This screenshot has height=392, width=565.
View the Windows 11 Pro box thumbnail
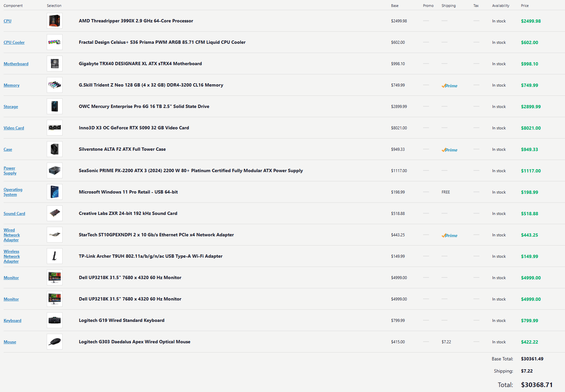55,192
